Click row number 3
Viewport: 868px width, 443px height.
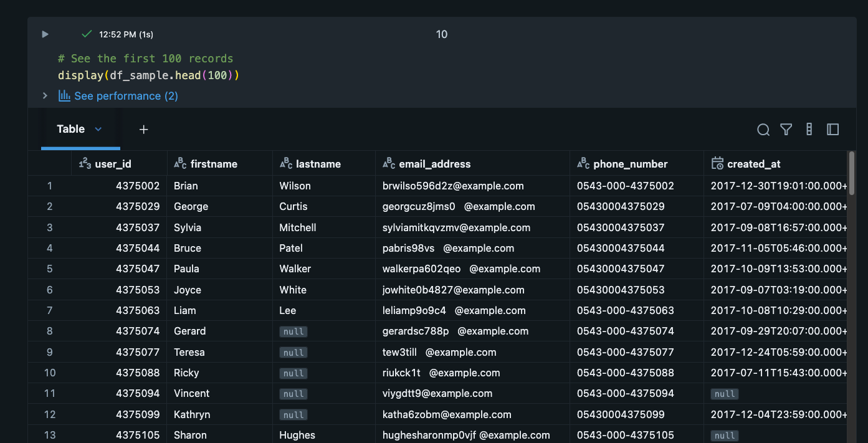click(x=50, y=227)
